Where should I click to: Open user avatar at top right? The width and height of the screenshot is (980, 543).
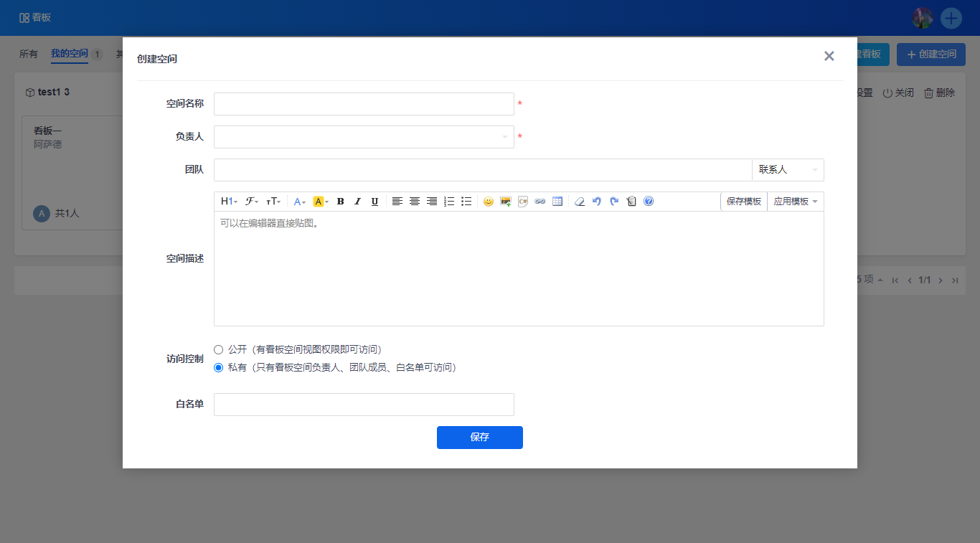pos(923,18)
